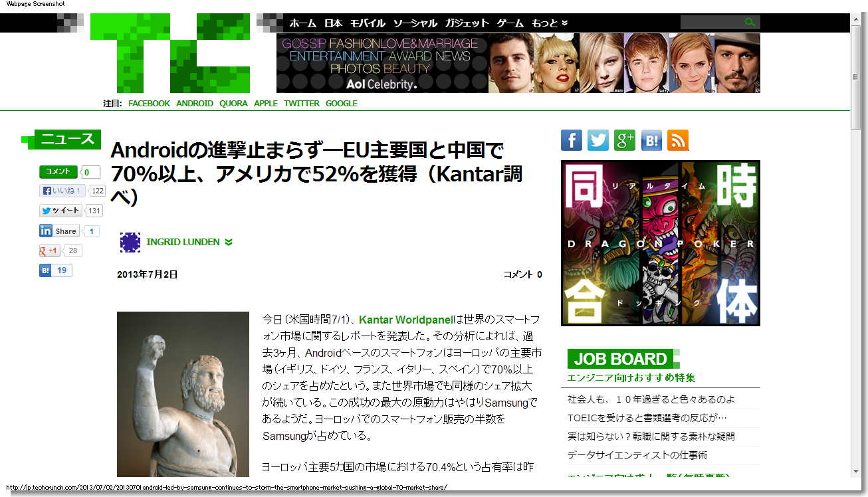The image size is (868, 497).
Task: Click the 2013年7月2日 date text
Action: click(x=148, y=274)
